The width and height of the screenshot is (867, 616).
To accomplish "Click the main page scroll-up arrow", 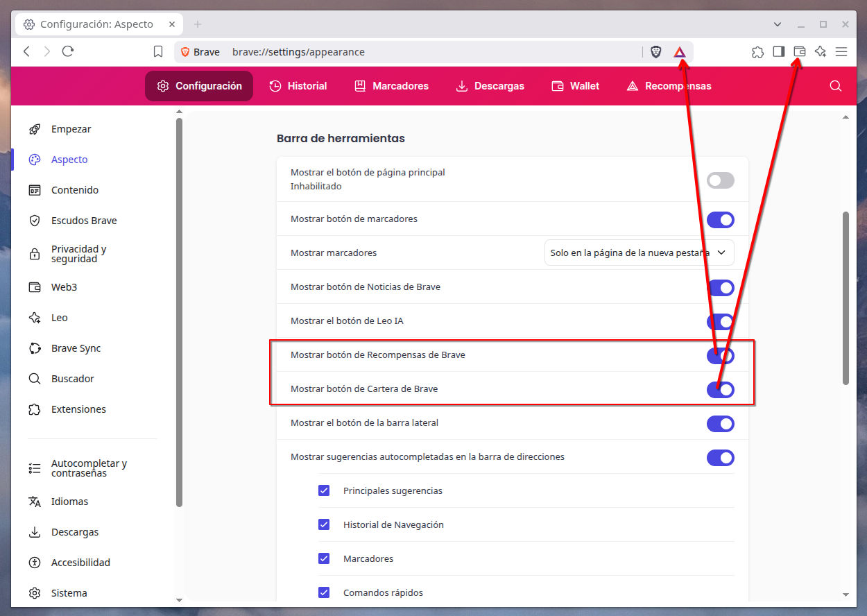I will tap(845, 117).
